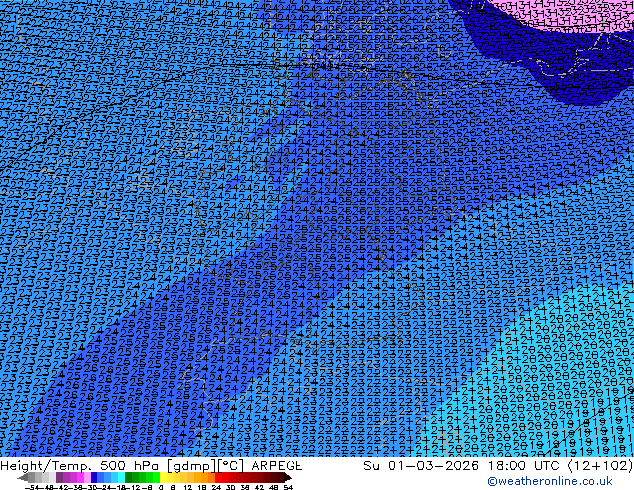Image resolution: width=634 pixels, height=490 pixels.
Task: Click the 'Su 01-03-2026 18:00 UTC' date text
Action: (x=463, y=465)
